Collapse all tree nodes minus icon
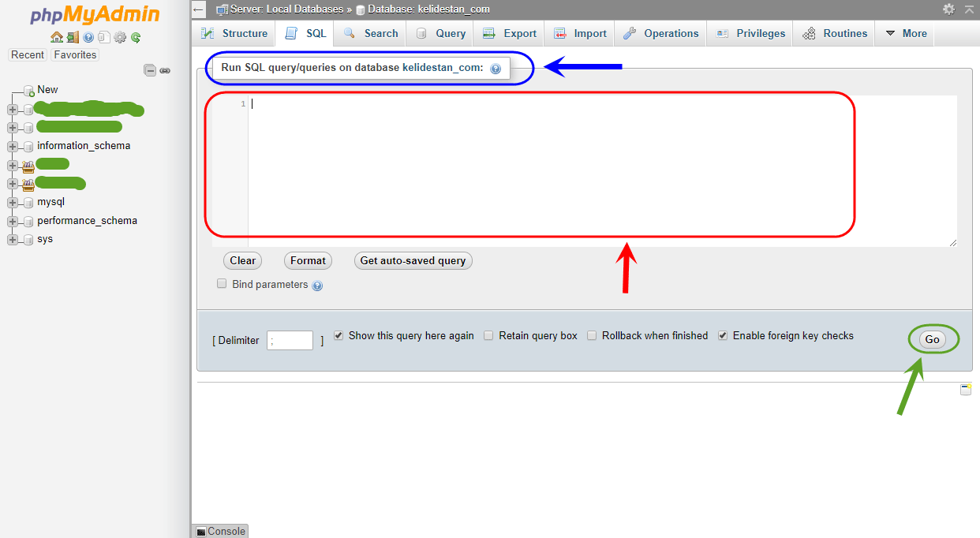This screenshot has height=538, width=980. point(150,70)
